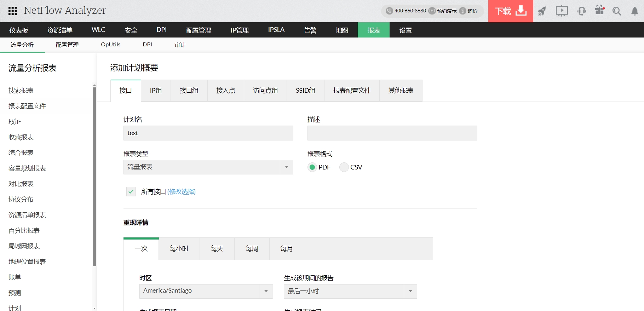Viewport: 644px width, 311px height.
Task: Select the PDF report format
Action: pyautogui.click(x=312, y=167)
